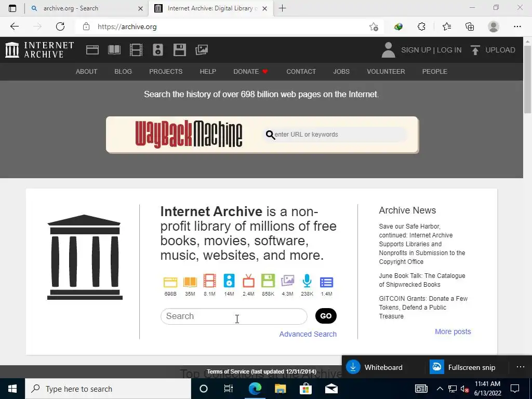
Task: Click the SIGN UP link
Action: tap(416, 50)
